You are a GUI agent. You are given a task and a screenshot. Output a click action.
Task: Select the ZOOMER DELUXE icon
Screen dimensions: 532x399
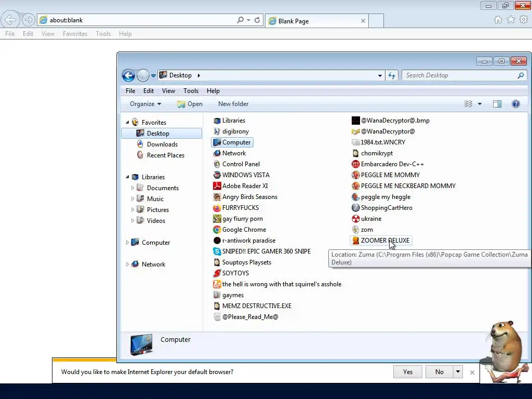click(355, 241)
